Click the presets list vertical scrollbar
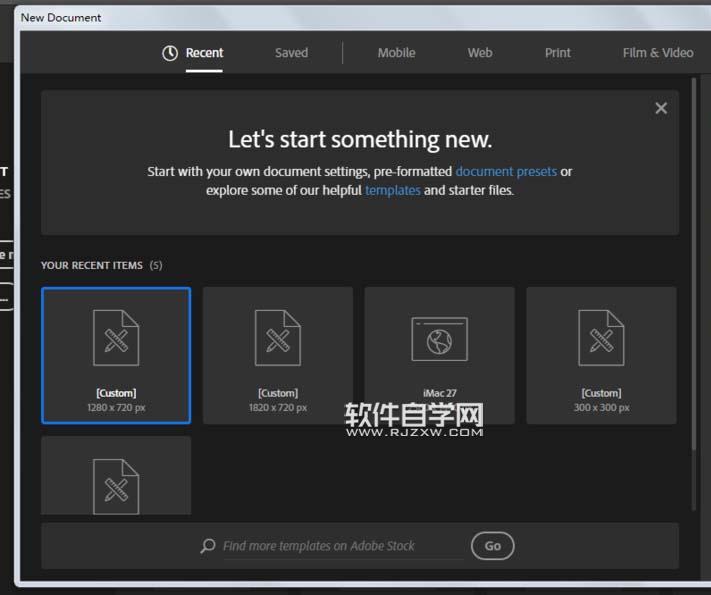The image size is (711, 595). tap(693, 264)
